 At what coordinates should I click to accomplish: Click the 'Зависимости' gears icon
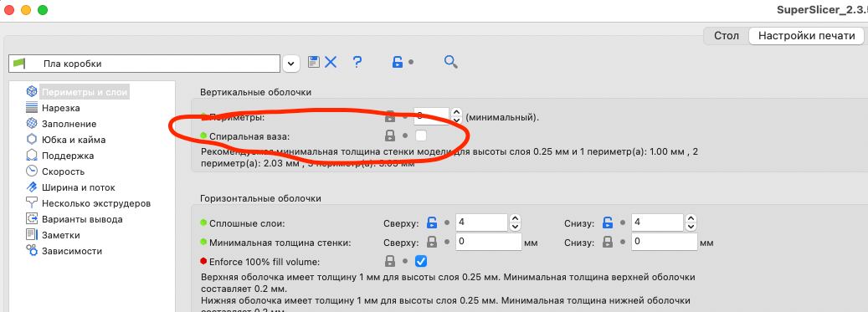32,250
